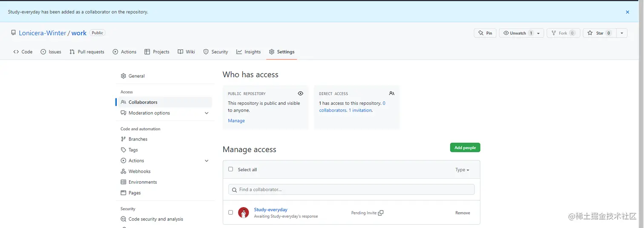Image resolution: width=644 pixels, height=228 pixels.
Task: Expand the Actions sidebar section
Action: (207, 161)
